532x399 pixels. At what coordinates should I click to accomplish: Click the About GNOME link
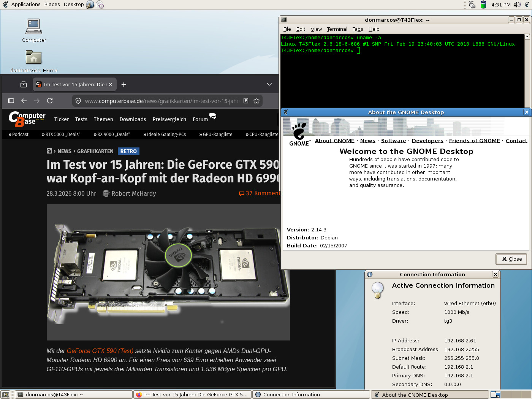pyautogui.click(x=334, y=141)
